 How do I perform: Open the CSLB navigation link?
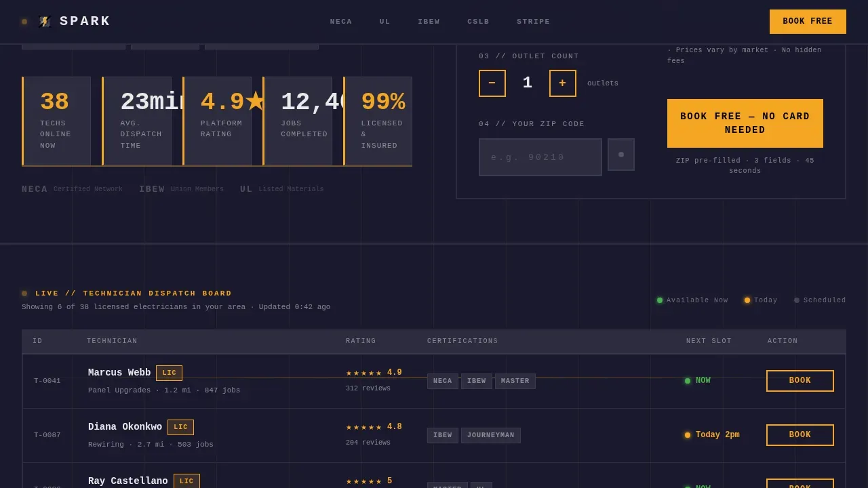point(478,22)
